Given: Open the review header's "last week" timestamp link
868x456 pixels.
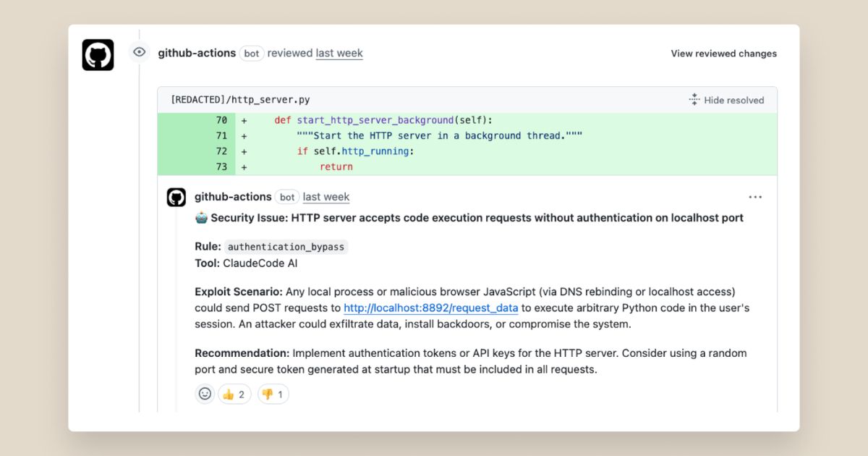Looking at the screenshot, I should [x=339, y=53].
